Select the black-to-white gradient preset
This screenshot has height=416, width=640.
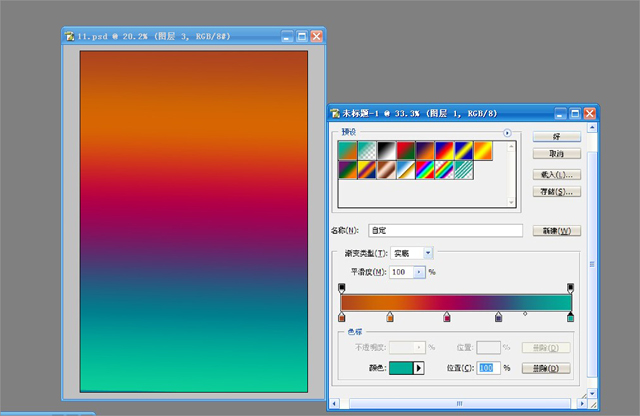pos(386,150)
